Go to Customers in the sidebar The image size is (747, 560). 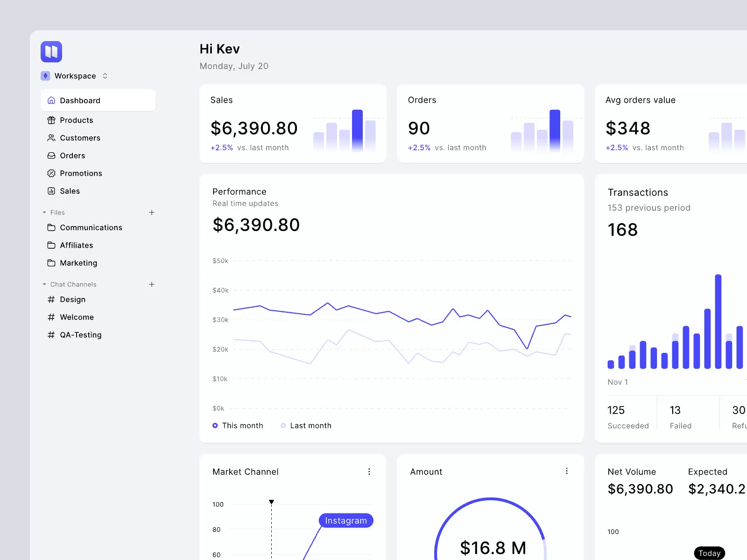(x=79, y=138)
